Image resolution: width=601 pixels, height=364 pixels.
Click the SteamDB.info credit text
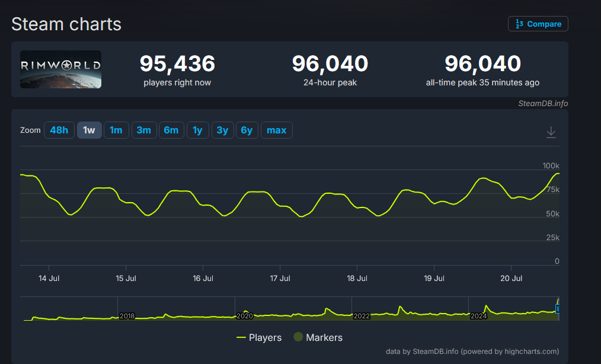543,104
